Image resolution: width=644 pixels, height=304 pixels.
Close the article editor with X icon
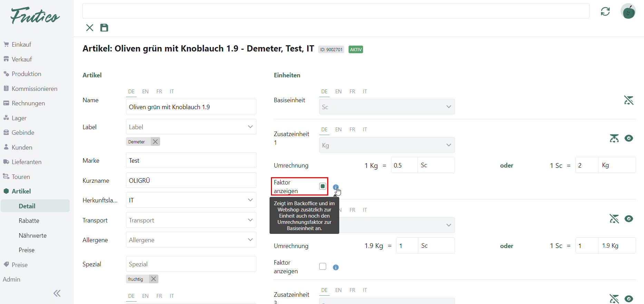pyautogui.click(x=90, y=28)
